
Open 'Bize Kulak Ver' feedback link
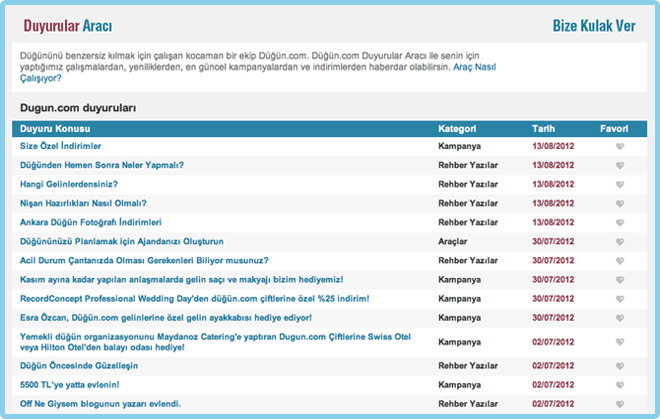click(x=594, y=25)
